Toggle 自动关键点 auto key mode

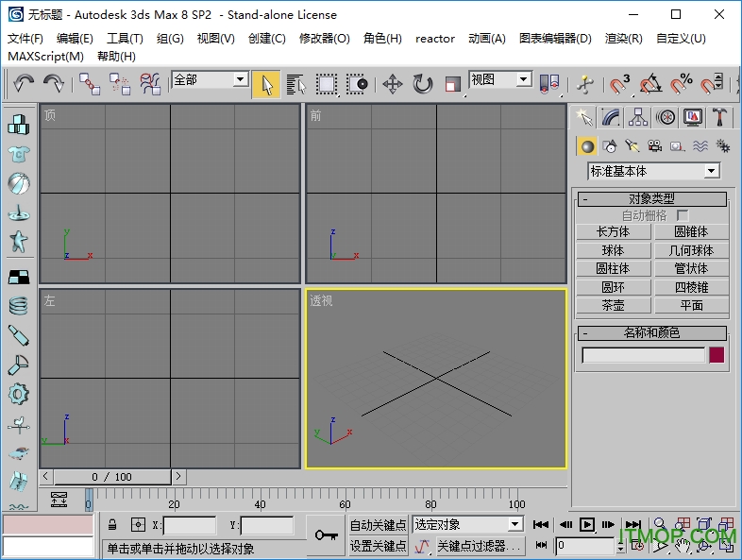pyautogui.click(x=378, y=525)
